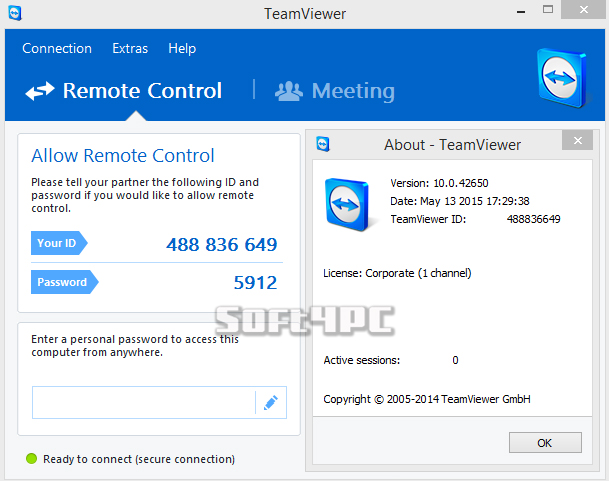Click the Date: May 13 2015 line
609x481 pixels.
tap(460, 201)
